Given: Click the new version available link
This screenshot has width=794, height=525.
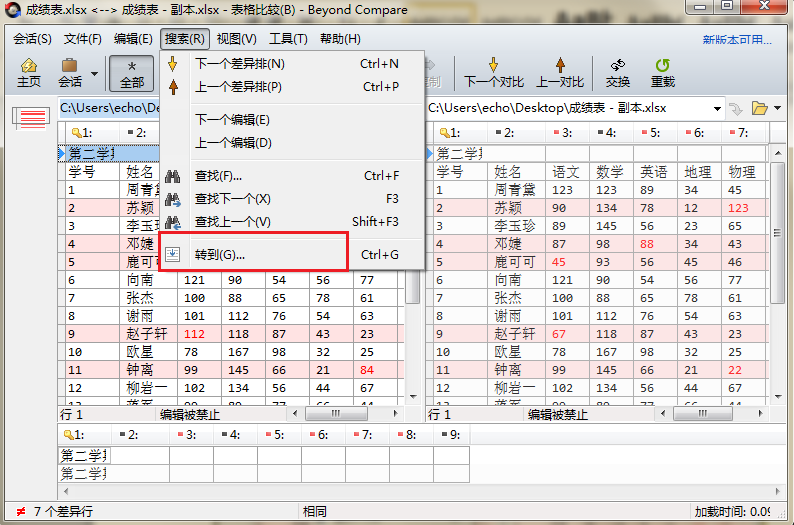Looking at the screenshot, I should point(737,39).
